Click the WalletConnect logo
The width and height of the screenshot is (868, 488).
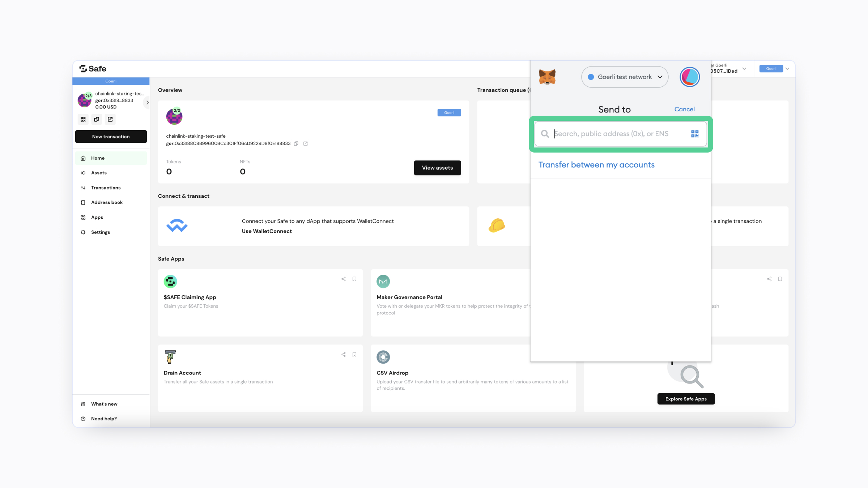coord(177,226)
